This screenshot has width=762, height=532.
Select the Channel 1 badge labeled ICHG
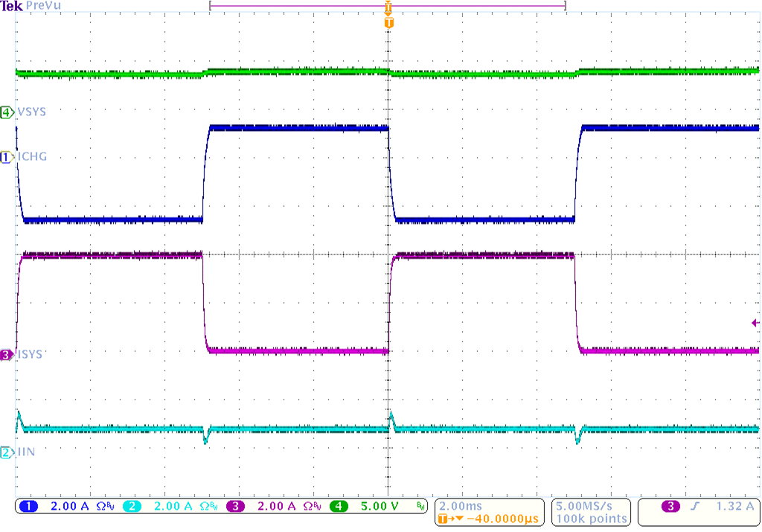6,156
